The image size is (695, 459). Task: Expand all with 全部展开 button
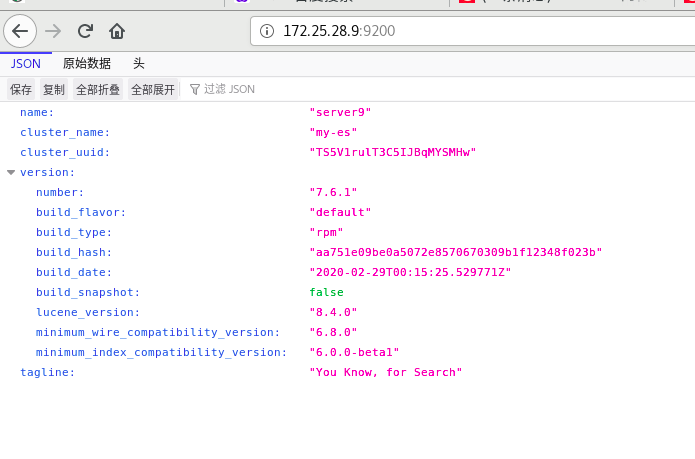pyautogui.click(x=153, y=89)
